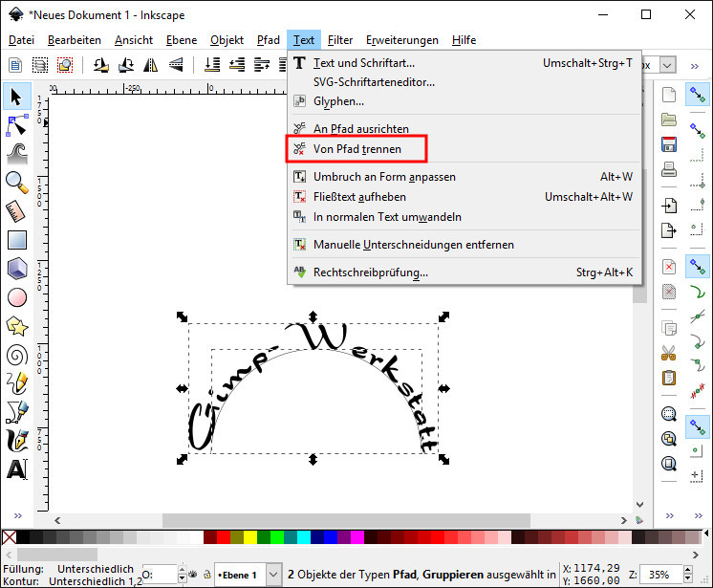Image resolution: width=713 pixels, height=588 pixels.
Task: Open the Ebene 1 layer dropdown
Action: coord(272,575)
